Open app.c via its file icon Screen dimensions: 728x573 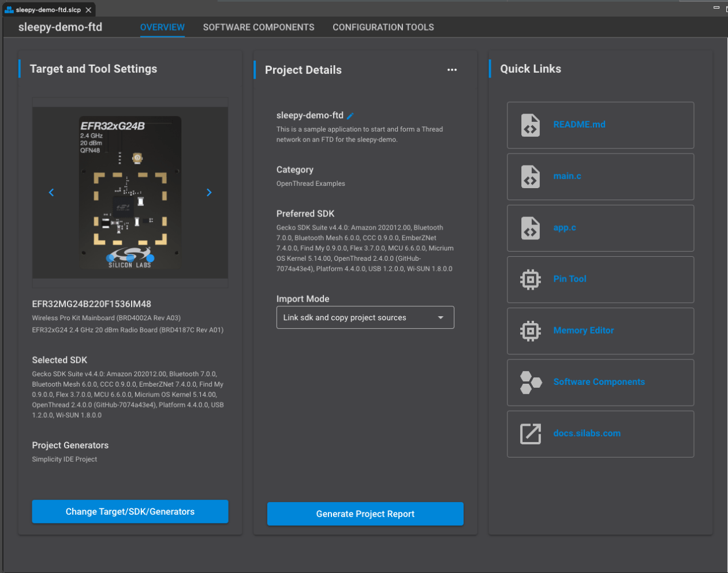pyautogui.click(x=530, y=228)
